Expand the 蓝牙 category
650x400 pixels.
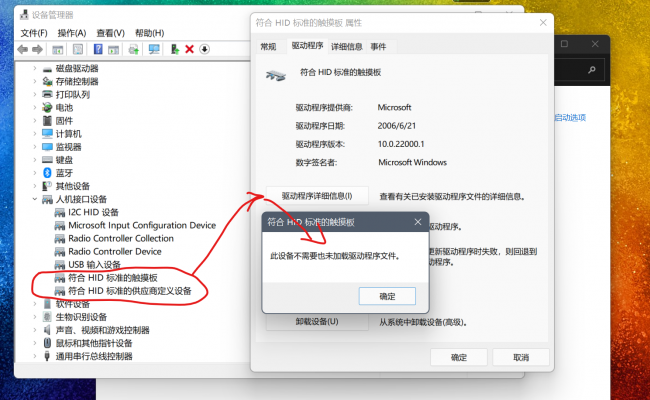(35, 173)
